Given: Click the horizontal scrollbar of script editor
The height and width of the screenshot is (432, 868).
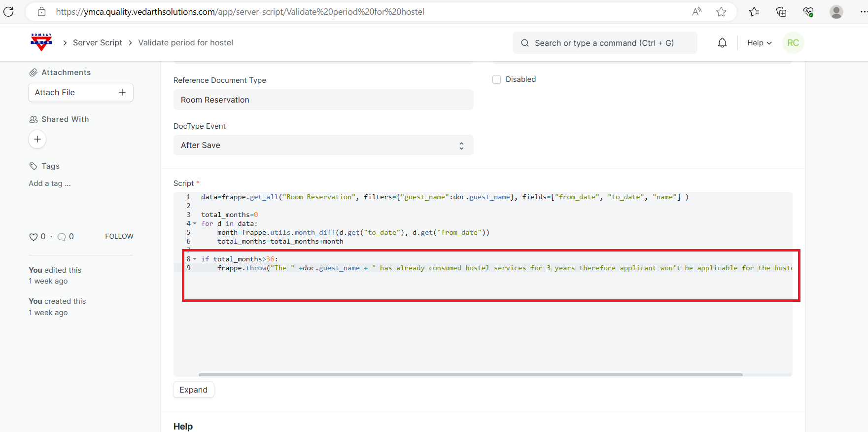Looking at the screenshot, I should coord(470,375).
